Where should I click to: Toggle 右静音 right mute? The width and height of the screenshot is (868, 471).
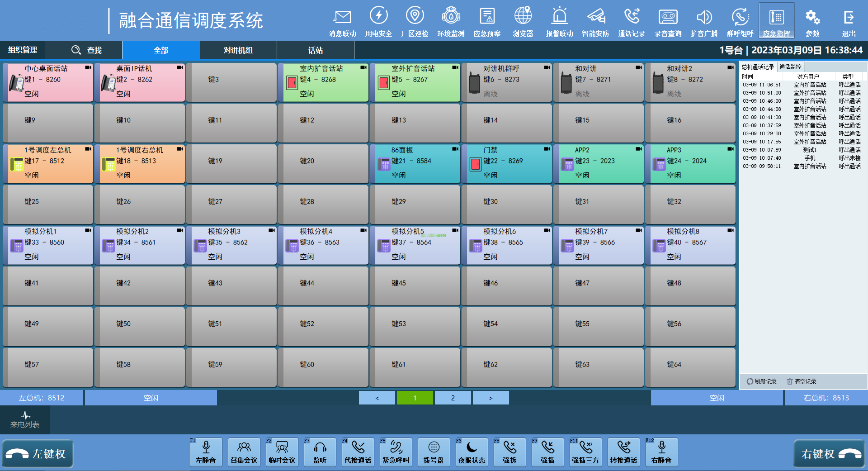[x=661, y=452]
